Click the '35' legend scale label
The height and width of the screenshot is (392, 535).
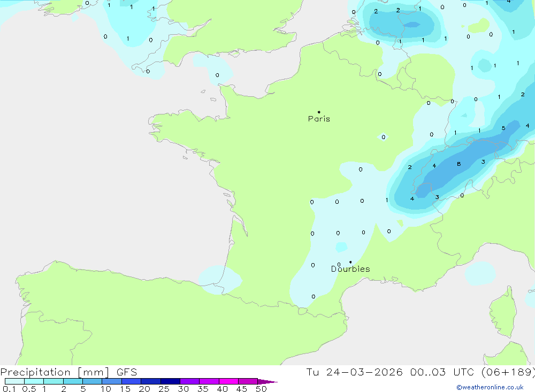pos(203,389)
